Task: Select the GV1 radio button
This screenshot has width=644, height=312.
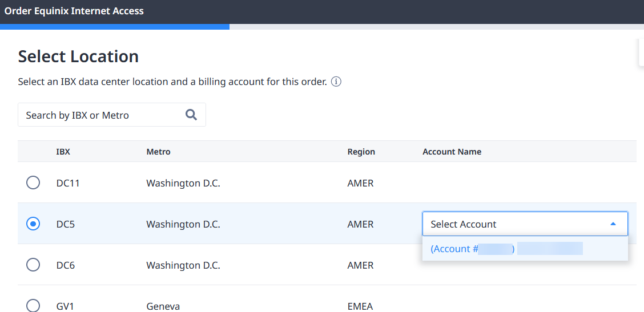Action: point(33,306)
